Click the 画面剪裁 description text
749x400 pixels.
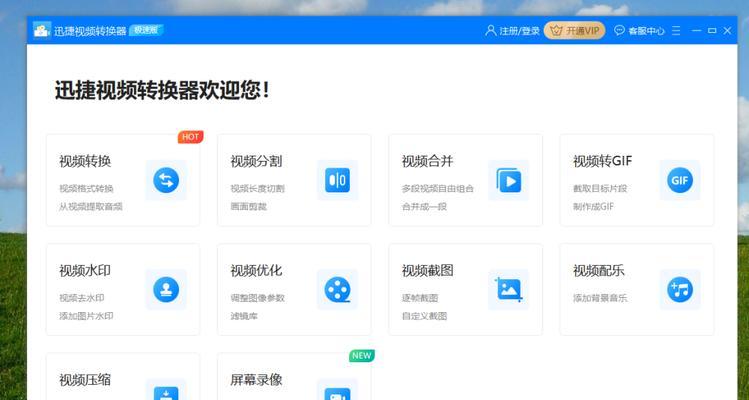click(248, 206)
